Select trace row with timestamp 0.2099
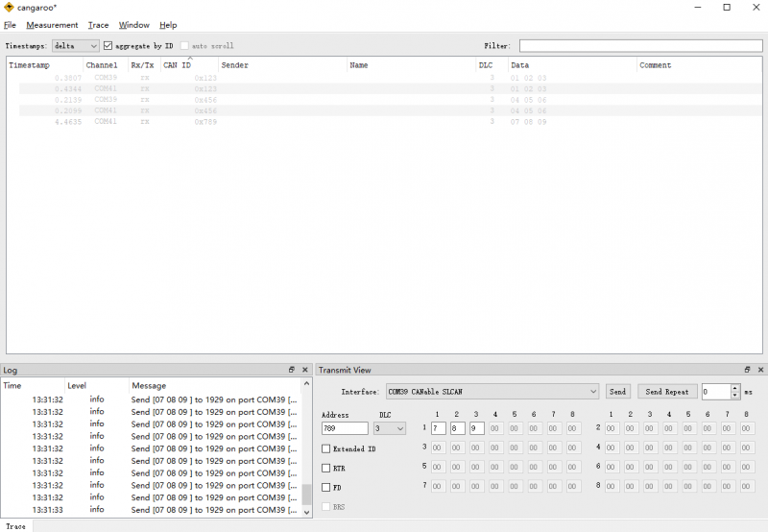 385,110
